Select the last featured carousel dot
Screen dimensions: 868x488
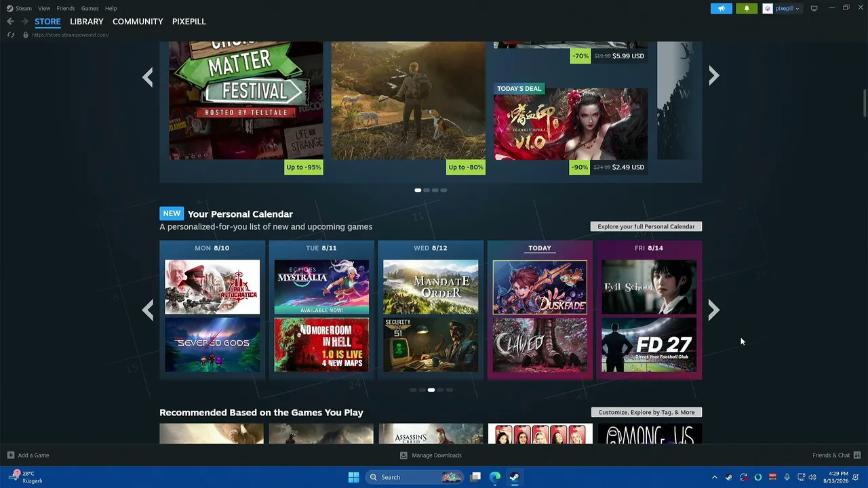point(443,190)
